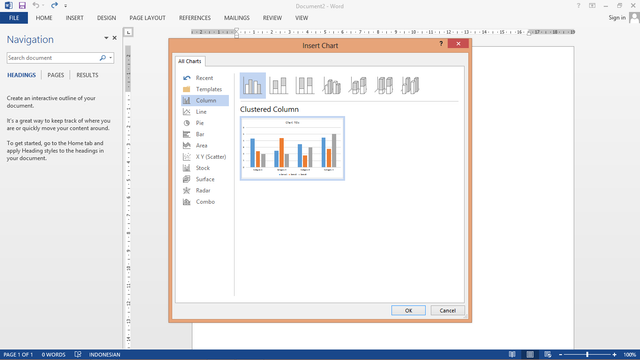This screenshot has height=360, width=640.
Task: Open the REVIEW ribbon tab
Action: pyautogui.click(x=272, y=18)
